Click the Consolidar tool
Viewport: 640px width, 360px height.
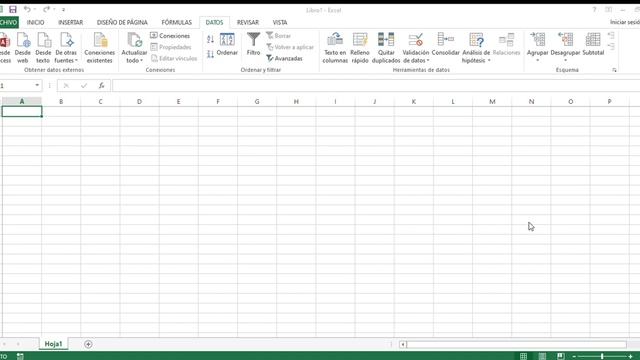446,44
